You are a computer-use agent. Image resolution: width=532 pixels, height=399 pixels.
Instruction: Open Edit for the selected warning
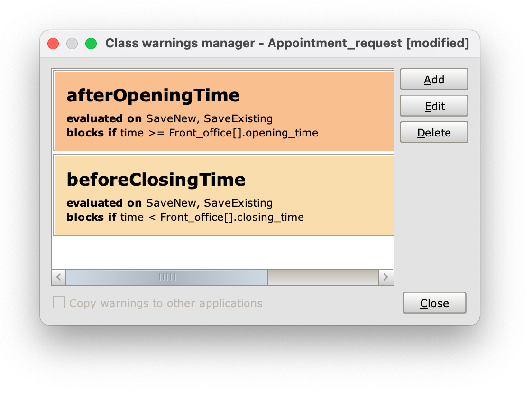point(434,106)
